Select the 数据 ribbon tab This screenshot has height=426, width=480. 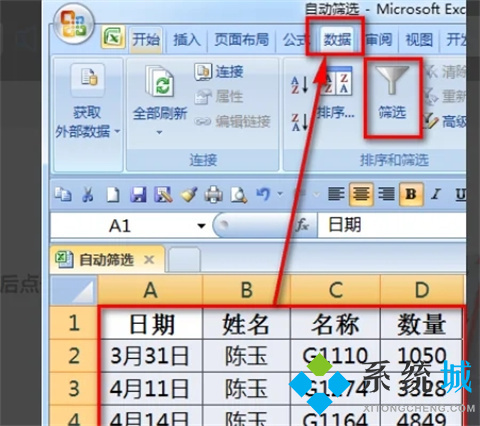pyautogui.click(x=337, y=40)
